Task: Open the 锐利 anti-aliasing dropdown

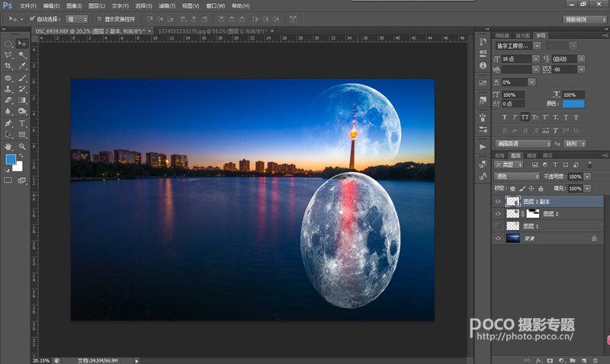Action: tap(575, 144)
